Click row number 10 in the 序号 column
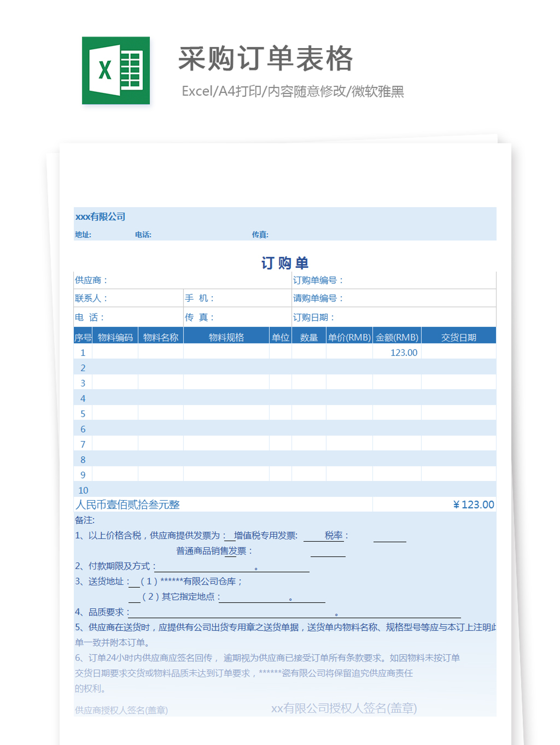Image resolution: width=560 pixels, height=745 pixels. (83, 490)
